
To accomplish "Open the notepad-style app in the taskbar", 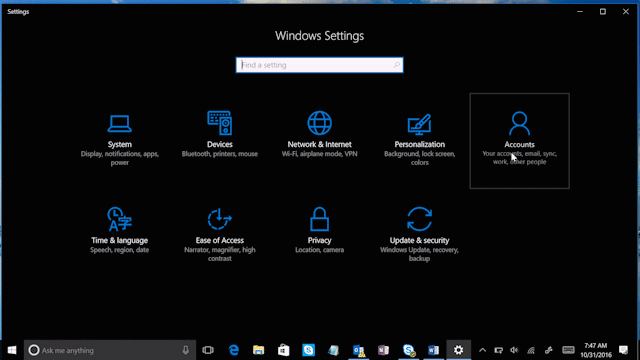I will [333, 350].
